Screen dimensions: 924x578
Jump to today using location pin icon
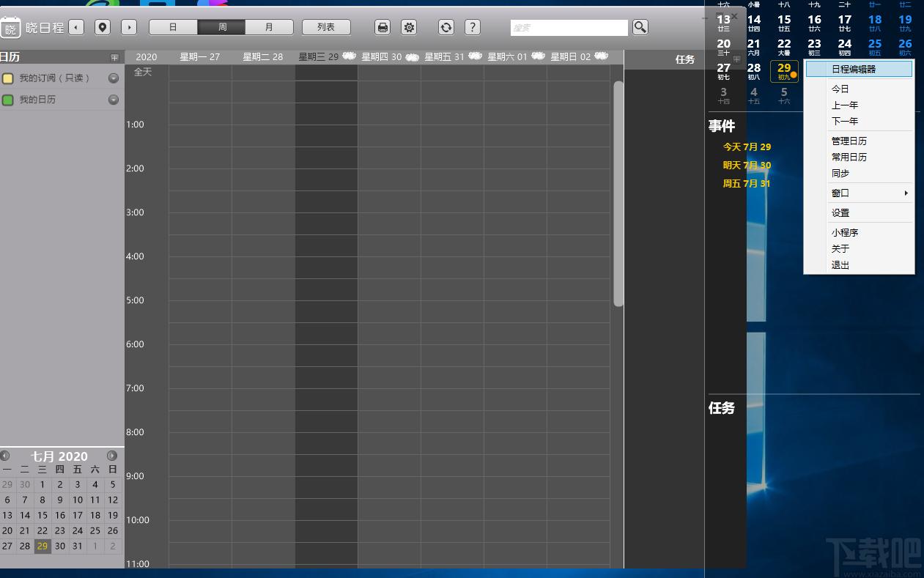(103, 27)
